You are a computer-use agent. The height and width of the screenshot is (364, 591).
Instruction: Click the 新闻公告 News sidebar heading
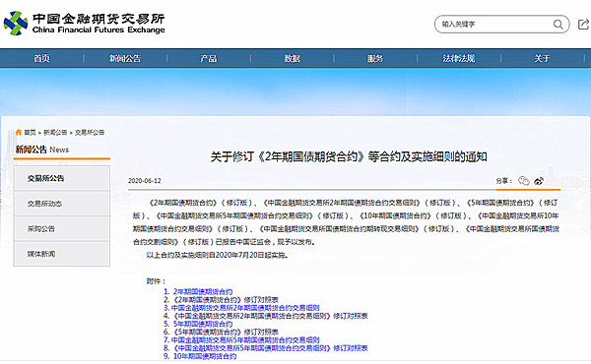(x=41, y=150)
